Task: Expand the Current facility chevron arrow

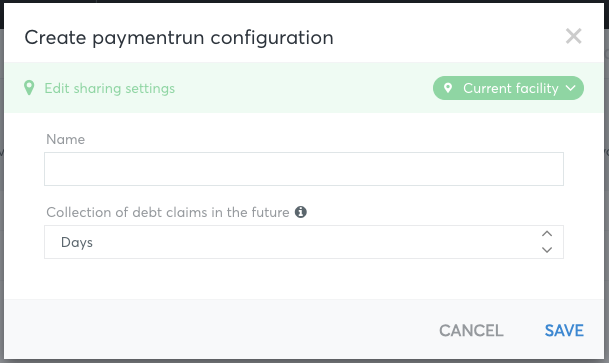Action: [x=571, y=88]
